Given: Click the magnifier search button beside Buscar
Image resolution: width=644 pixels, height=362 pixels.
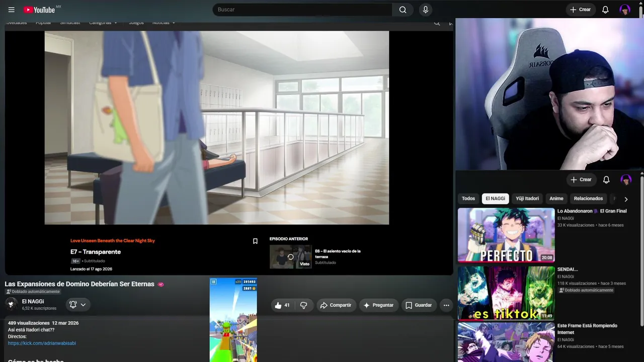Looking at the screenshot, I should 403,10.
